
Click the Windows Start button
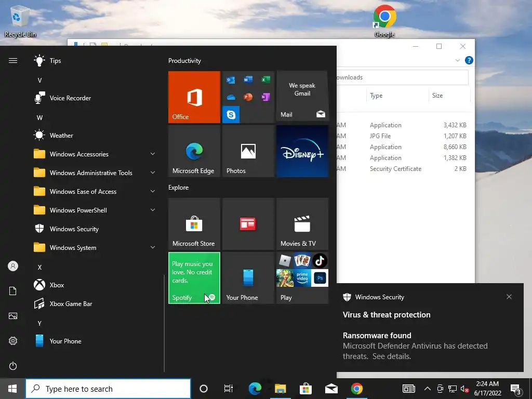point(12,389)
